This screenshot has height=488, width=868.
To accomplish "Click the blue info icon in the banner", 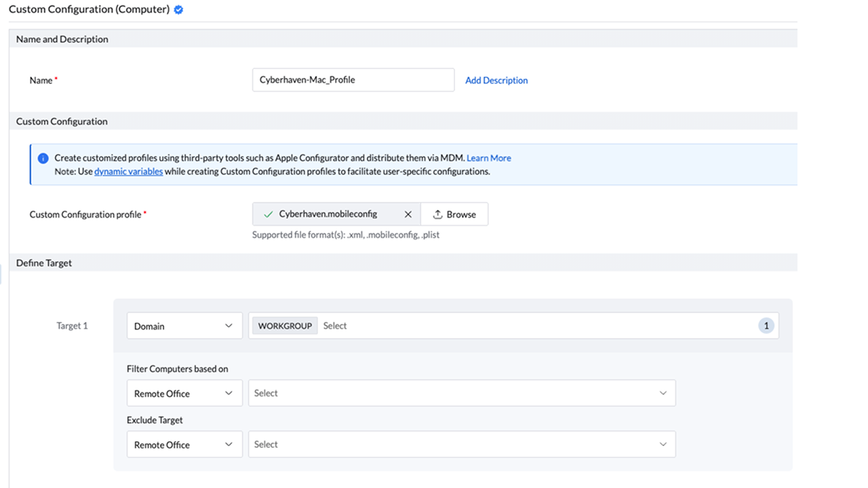I will coord(43,158).
